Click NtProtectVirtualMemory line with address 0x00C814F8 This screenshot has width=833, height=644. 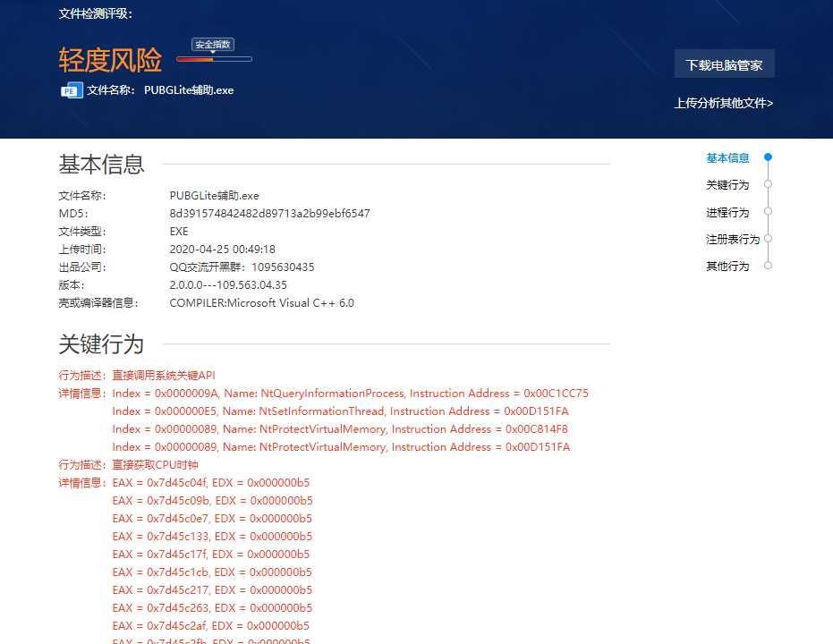point(340,429)
